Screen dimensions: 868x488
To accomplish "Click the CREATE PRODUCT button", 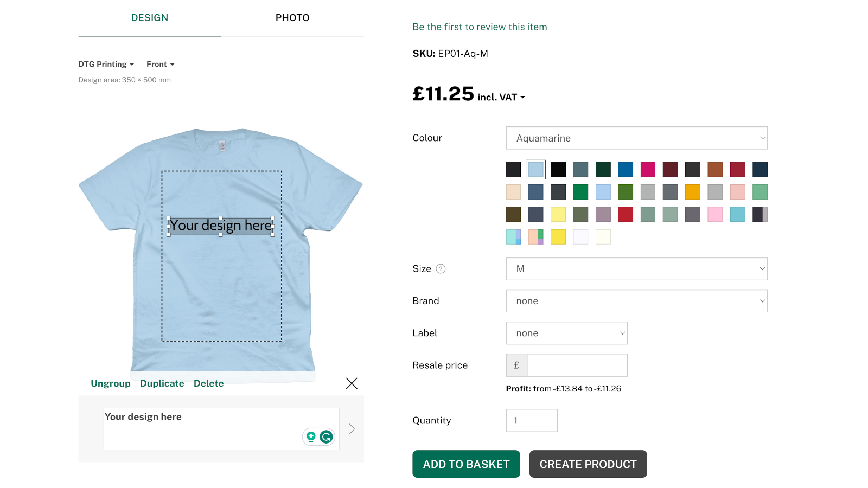I will pos(588,464).
